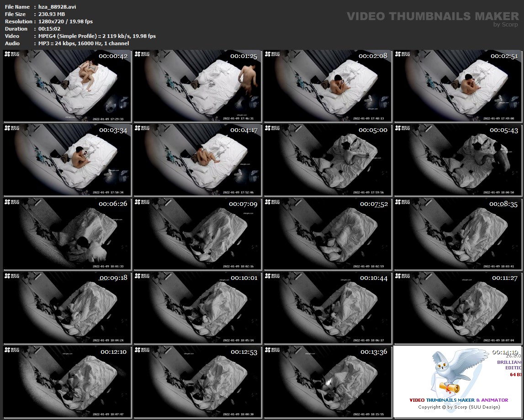Select the owl logo thumbnail stamped 00:14:19

[458, 382]
